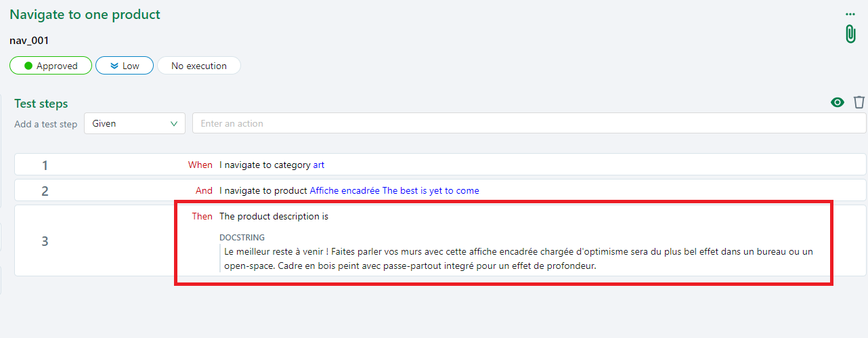Open the three-dot more options menu
This screenshot has width=868, height=338.
click(x=850, y=14)
